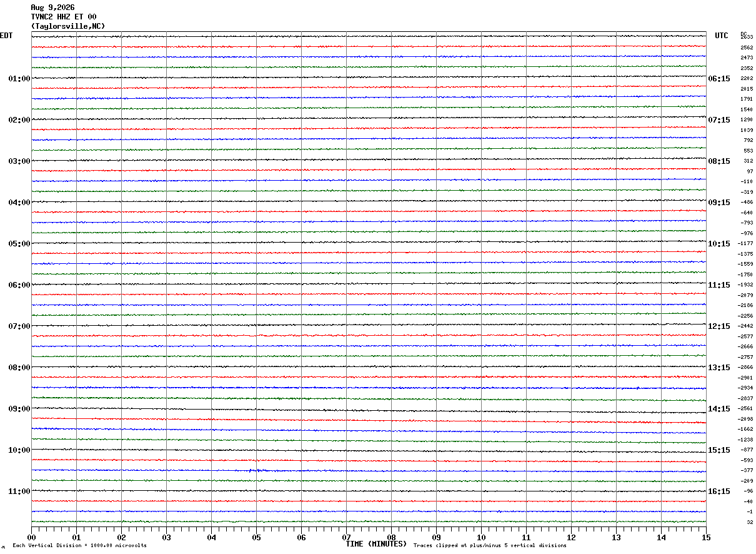The height and width of the screenshot is (554, 756).
Task: Select the 06:00 EDT row label
Action: click(x=19, y=285)
